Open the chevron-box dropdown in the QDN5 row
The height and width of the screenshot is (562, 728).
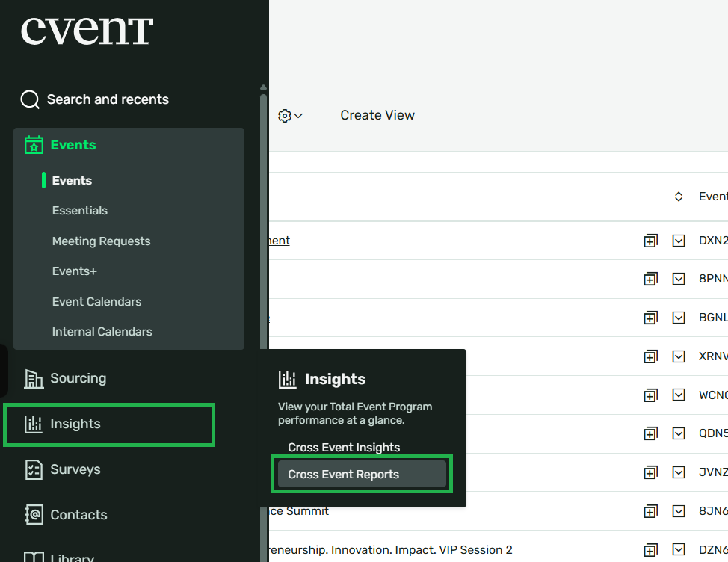pyautogui.click(x=679, y=433)
